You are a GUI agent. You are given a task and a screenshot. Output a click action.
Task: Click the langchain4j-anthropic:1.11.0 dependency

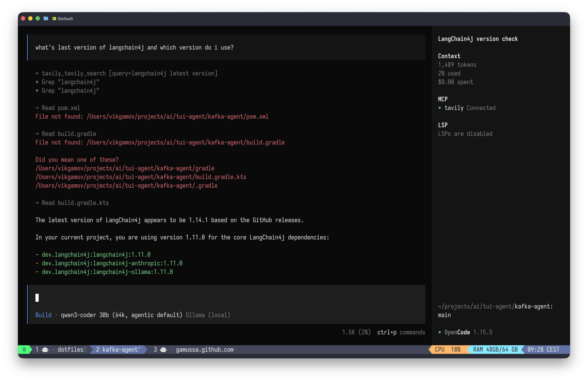click(112, 263)
